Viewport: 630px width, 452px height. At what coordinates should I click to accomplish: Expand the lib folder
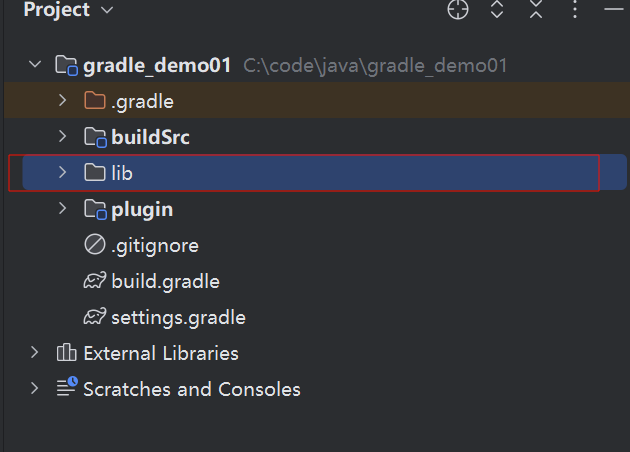[x=62, y=172]
